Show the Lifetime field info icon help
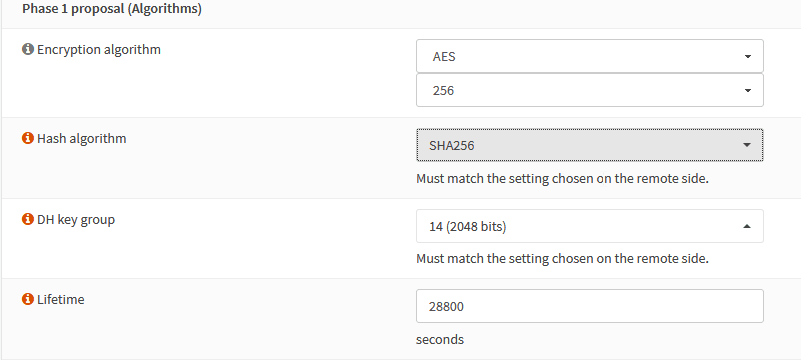This screenshot has width=801, height=360. [x=28, y=299]
